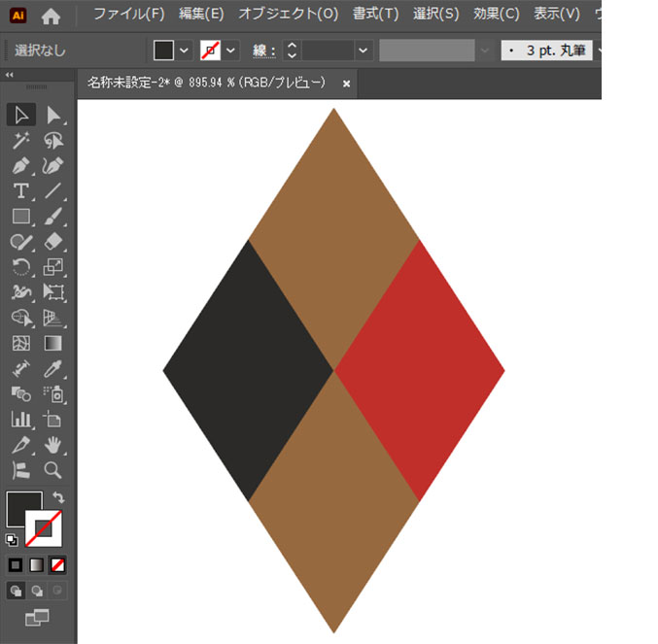Click the toolbar fill color swatch

(23, 509)
